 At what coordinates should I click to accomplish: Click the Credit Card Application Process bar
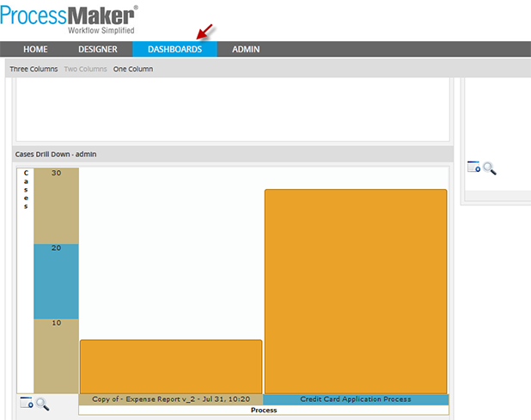[x=356, y=290]
